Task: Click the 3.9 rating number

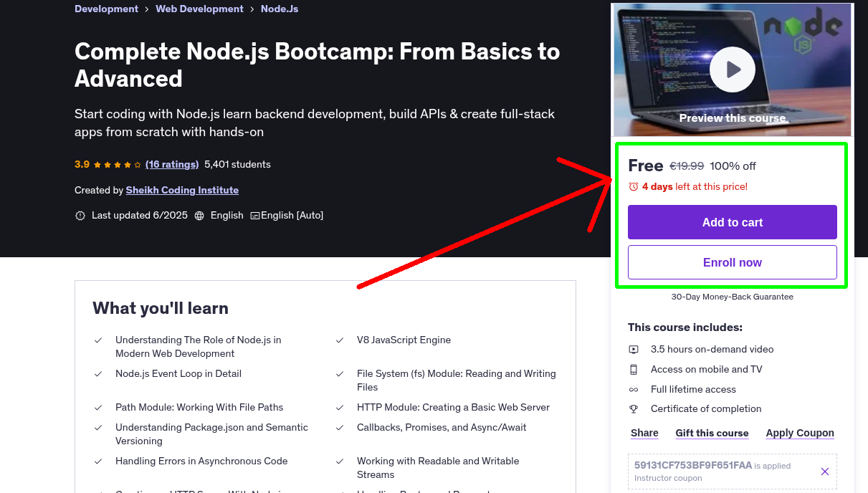Action: tap(82, 165)
